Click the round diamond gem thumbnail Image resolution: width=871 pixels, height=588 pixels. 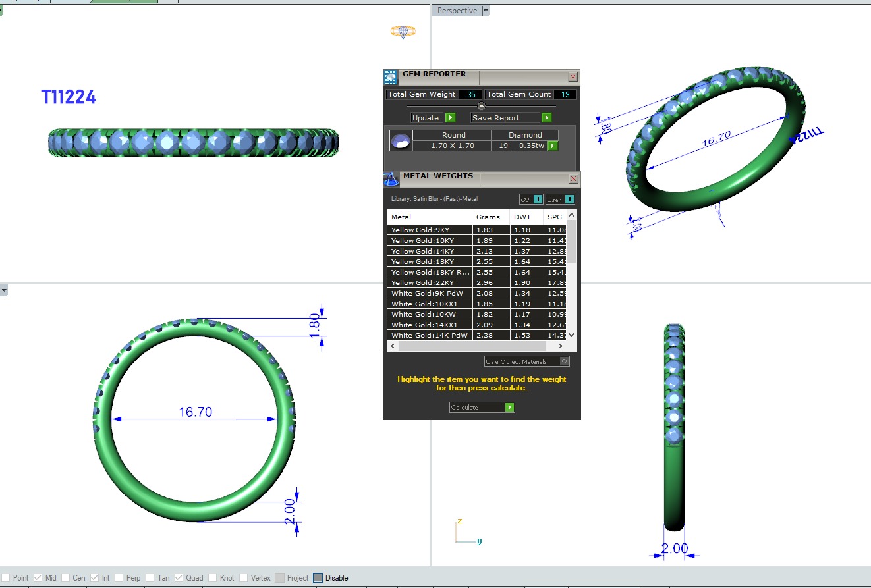pos(401,141)
